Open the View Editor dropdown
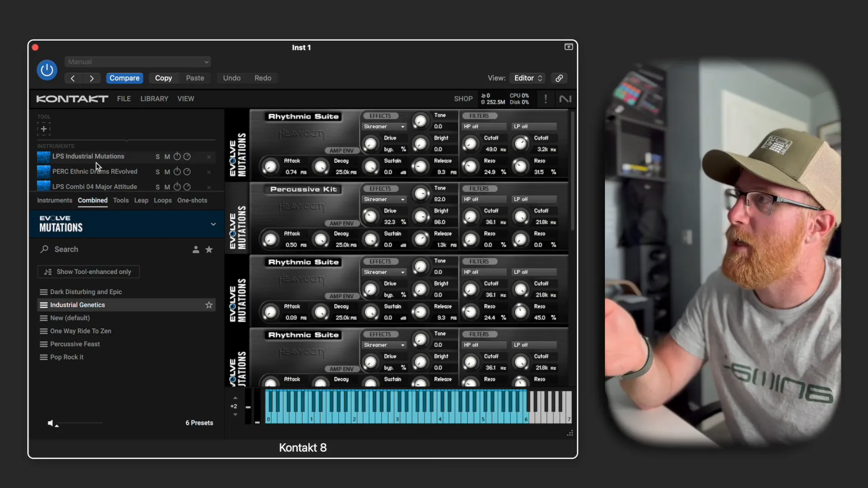Viewport: 868px width, 488px height. pyautogui.click(x=528, y=78)
